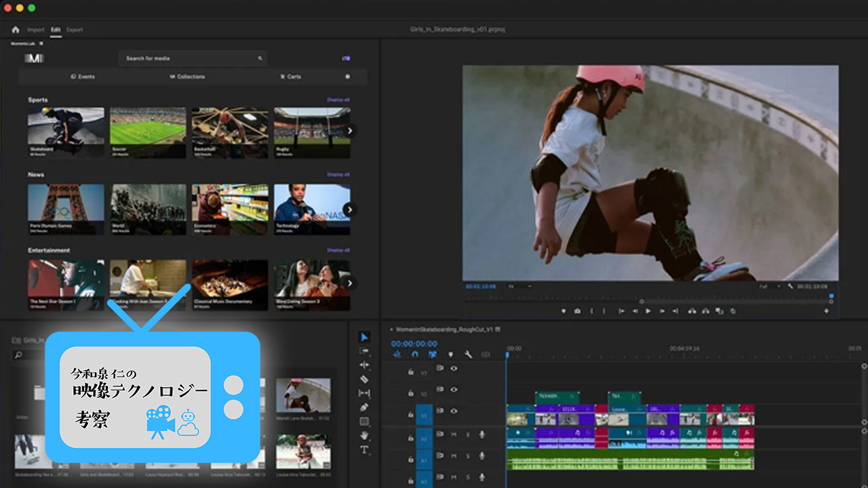Open the Soccer thumbnail
The image size is (868, 488).
click(x=148, y=133)
